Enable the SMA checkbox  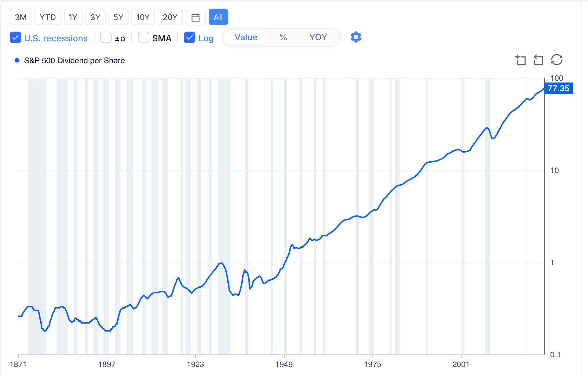144,37
